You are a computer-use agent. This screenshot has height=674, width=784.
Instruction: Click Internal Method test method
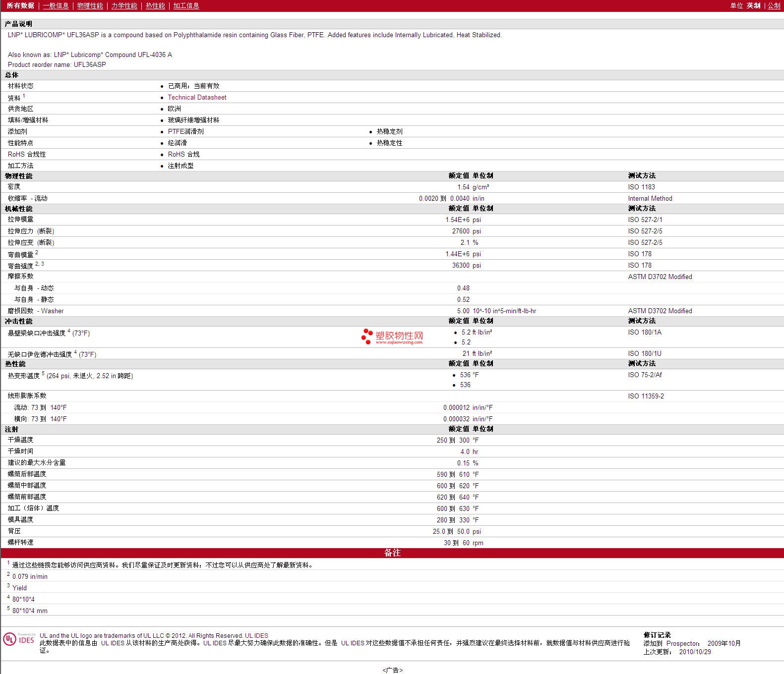650,198
